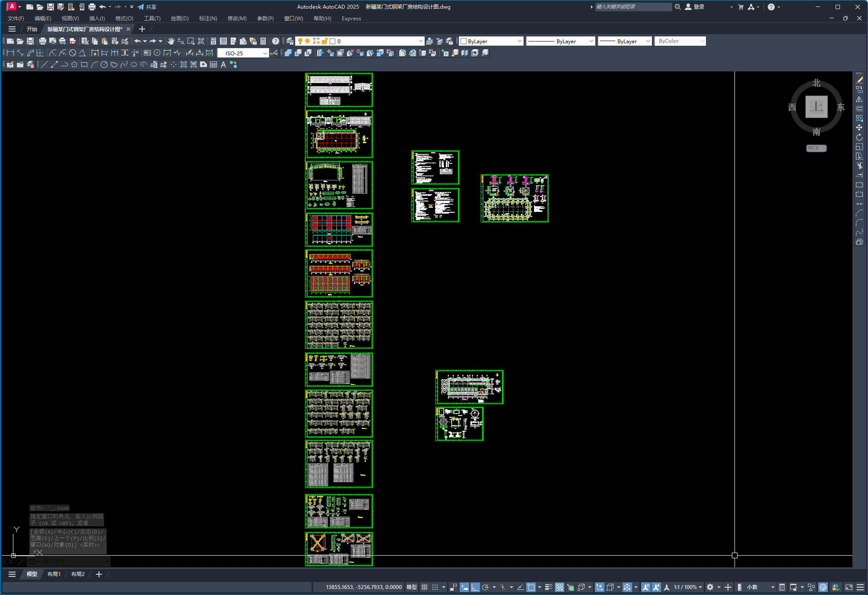Toggle Ortho mode in status bar
This screenshot has height=595, width=868.
pyautogui.click(x=475, y=587)
